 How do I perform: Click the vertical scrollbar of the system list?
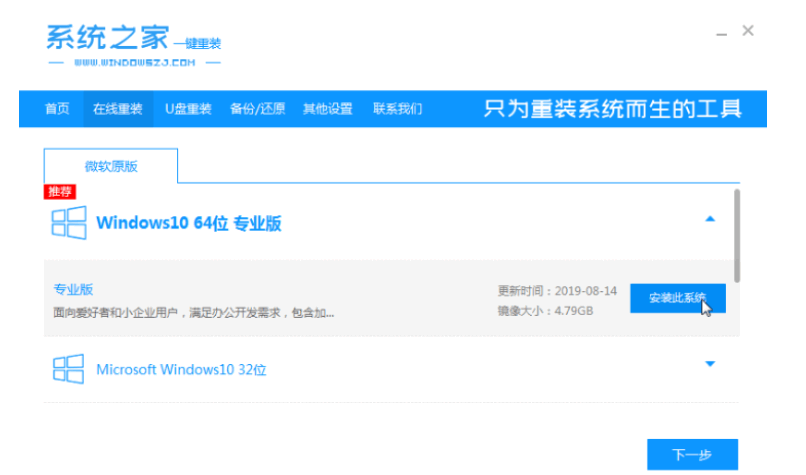pos(737,235)
